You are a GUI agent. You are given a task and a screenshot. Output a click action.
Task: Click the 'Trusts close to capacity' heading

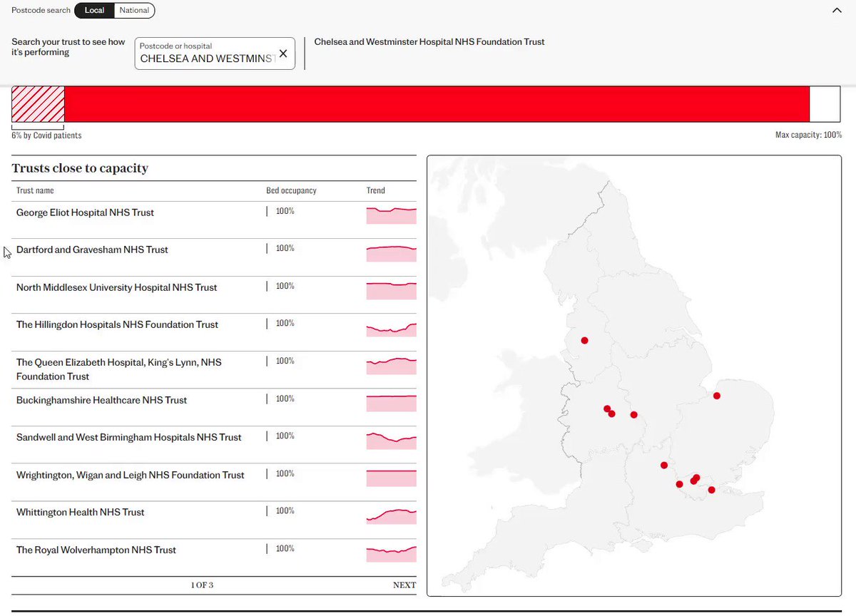(80, 168)
